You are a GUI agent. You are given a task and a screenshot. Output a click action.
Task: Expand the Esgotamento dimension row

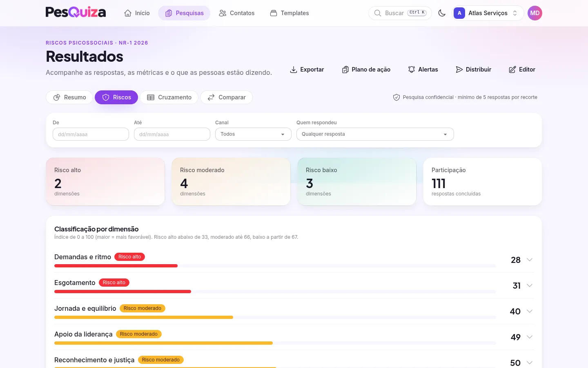pos(530,286)
